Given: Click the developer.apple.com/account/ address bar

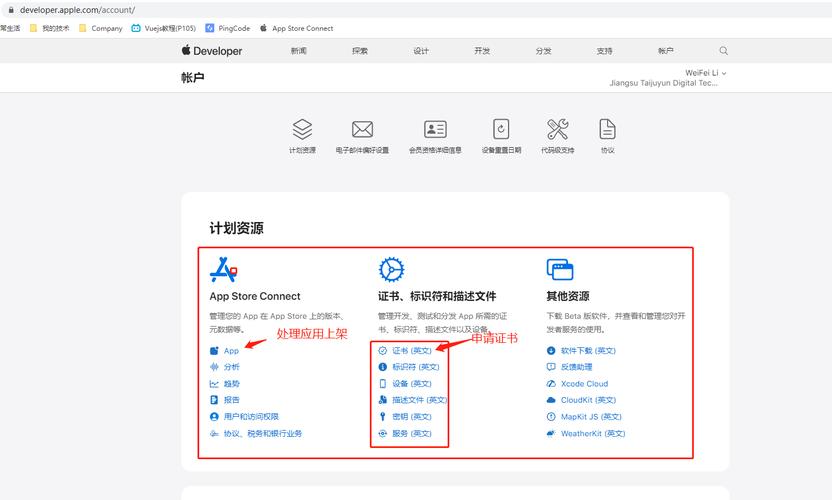Looking at the screenshot, I should pos(77,10).
